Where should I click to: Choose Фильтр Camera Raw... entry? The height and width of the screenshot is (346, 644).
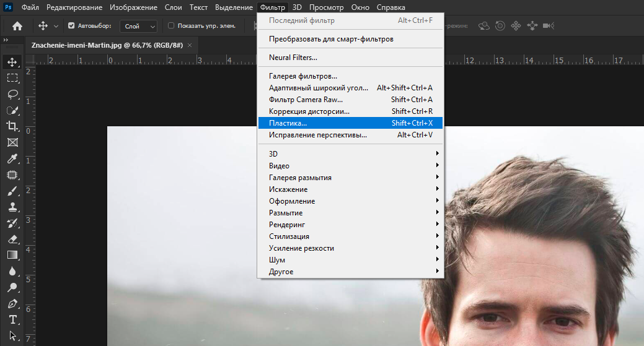click(350, 100)
